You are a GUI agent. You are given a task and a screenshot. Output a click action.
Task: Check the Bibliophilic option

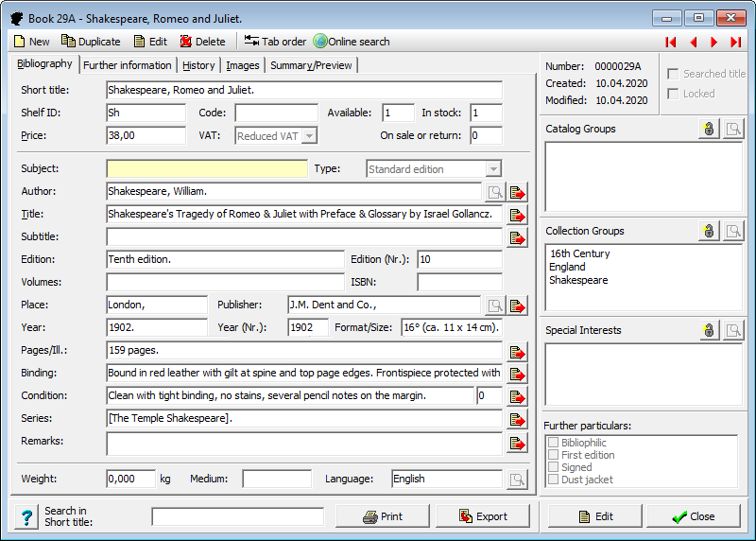554,442
